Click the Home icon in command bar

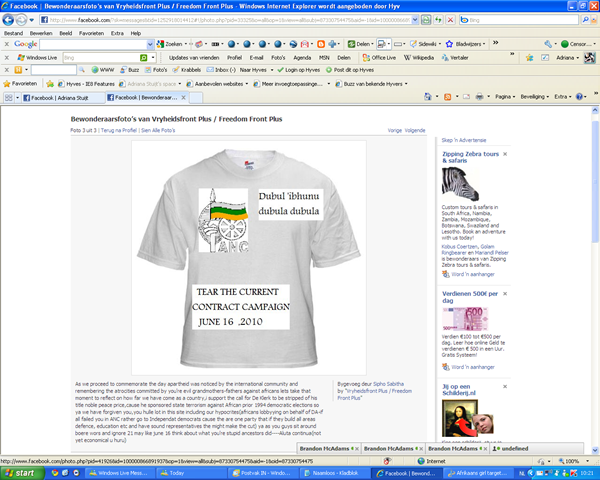(427, 97)
